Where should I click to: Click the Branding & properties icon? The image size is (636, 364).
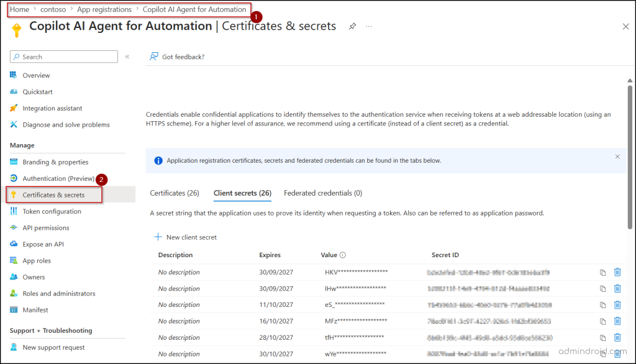click(14, 162)
